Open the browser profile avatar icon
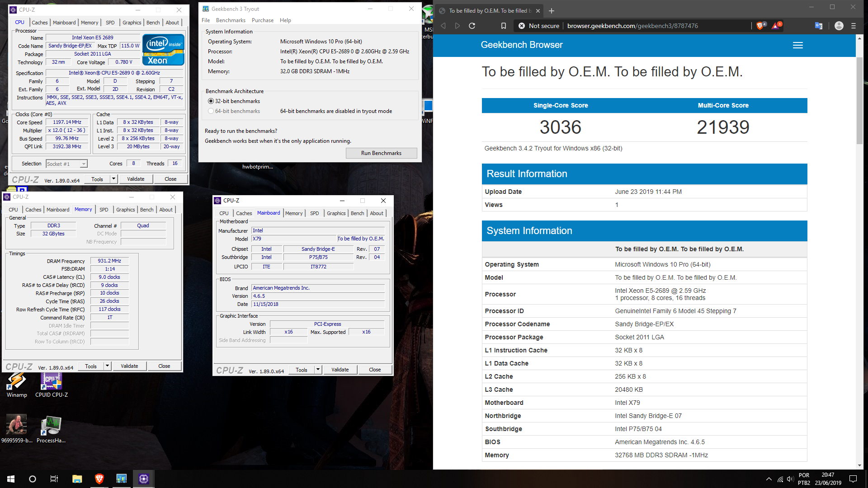 [839, 26]
